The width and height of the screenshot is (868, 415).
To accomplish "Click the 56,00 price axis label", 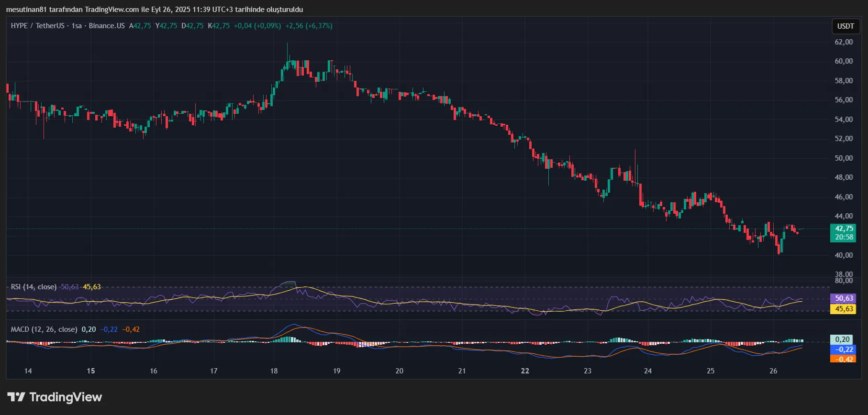I will click(x=844, y=100).
